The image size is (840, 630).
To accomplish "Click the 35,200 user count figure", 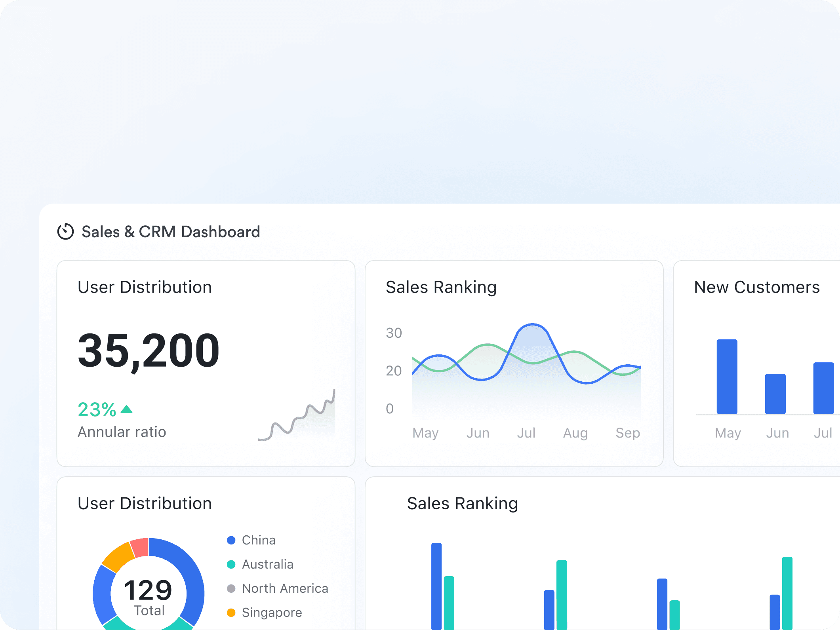I will [x=149, y=350].
